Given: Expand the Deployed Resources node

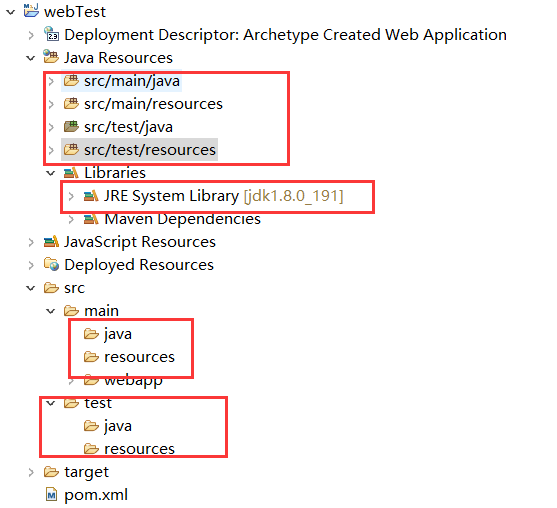Looking at the screenshot, I should [x=31, y=265].
